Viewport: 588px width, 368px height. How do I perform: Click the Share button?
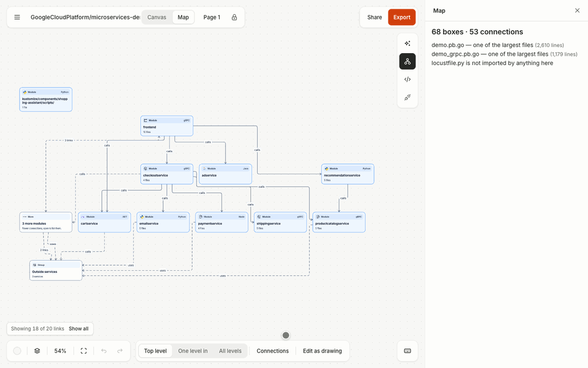coord(374,17)
